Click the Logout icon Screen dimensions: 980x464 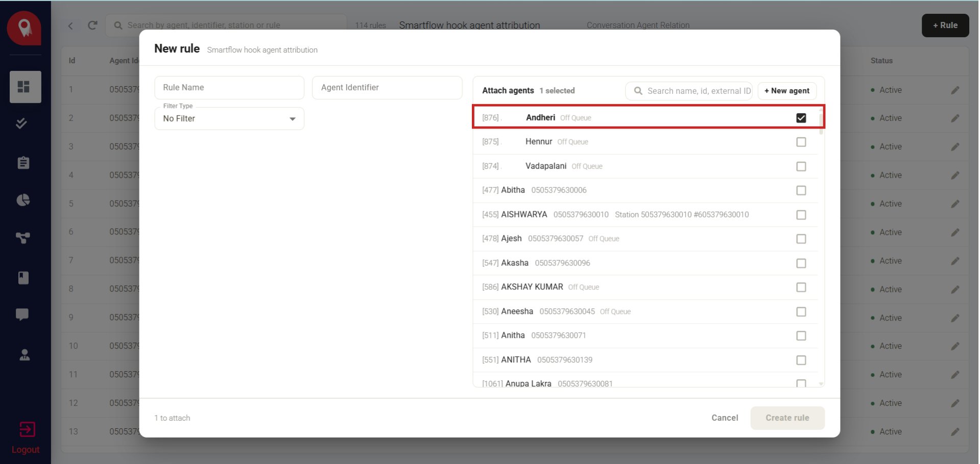(x=27, y=430)
